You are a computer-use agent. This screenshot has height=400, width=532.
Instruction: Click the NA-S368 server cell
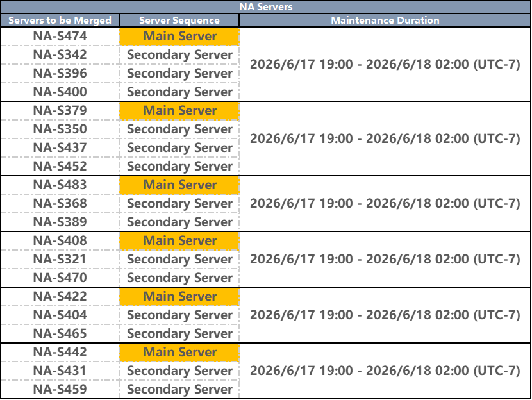click(x=60, y=204)
